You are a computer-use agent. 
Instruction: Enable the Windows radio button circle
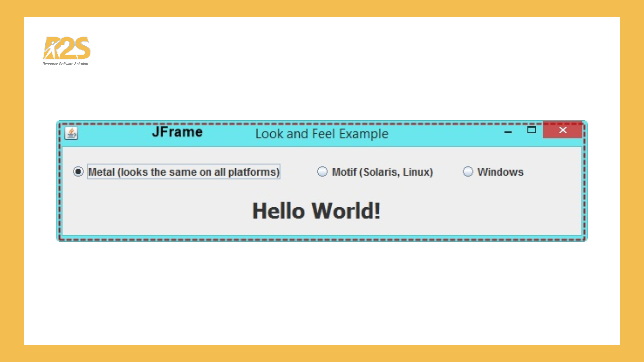coord(468,172)
